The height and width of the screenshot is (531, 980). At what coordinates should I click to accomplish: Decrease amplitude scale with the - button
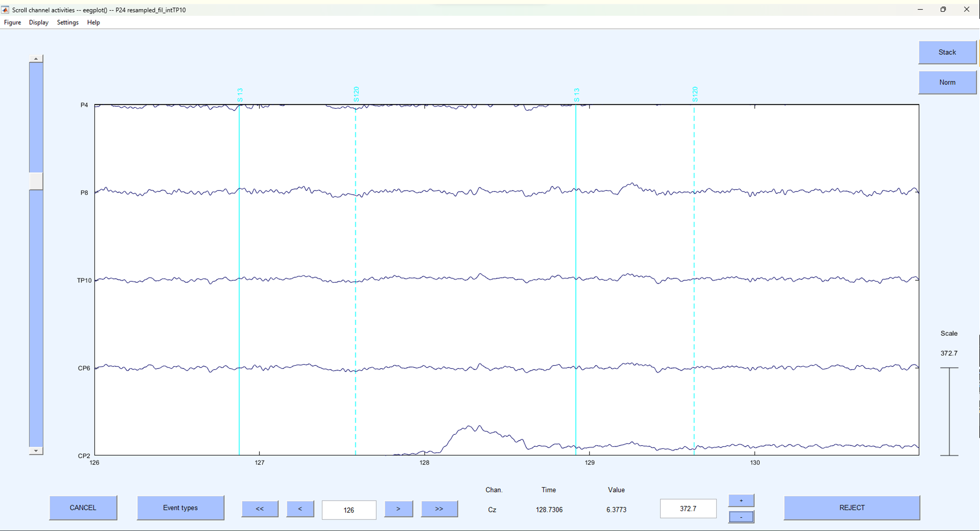point(741,516)
